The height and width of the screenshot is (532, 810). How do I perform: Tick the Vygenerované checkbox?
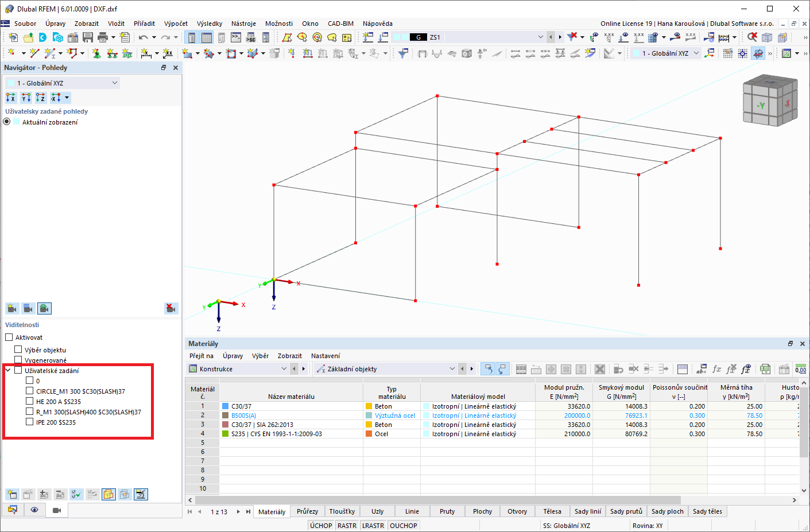point(18,360)
